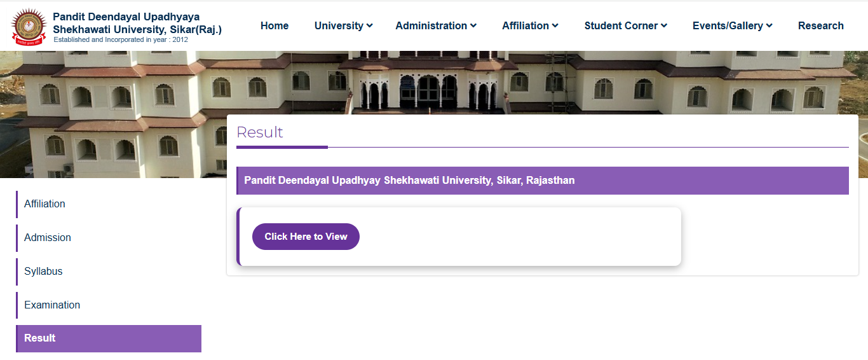Click the 'Result' page heading

coord(260,132)
